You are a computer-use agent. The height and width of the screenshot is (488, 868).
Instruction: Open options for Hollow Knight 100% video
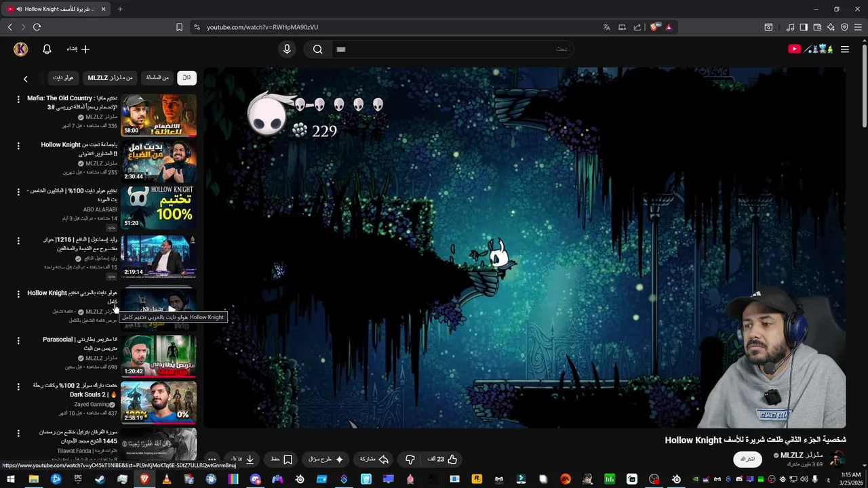tap(18, 192)
